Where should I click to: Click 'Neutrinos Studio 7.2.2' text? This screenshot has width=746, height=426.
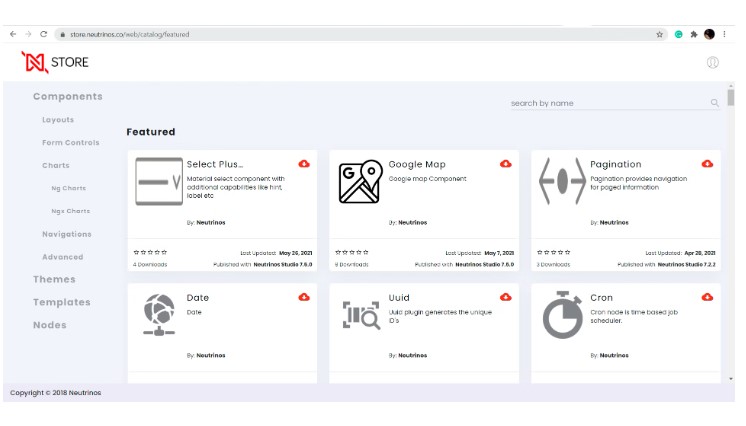[x=687, y=265]
